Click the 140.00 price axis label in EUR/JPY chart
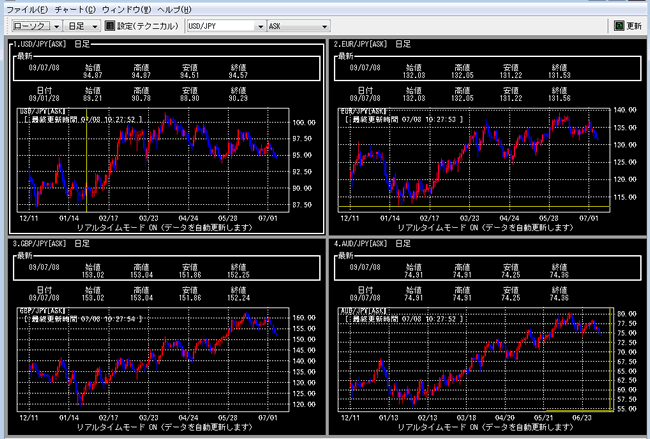The image size is (650, 439). click(x=625, y=110)
